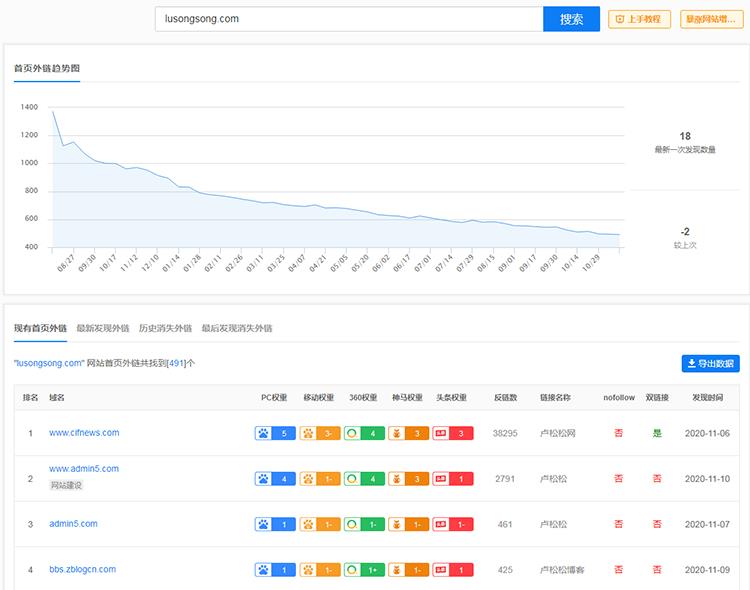Focus the lusongsong.com search input field
750x590 pixels.
click(x=349, y=19)
